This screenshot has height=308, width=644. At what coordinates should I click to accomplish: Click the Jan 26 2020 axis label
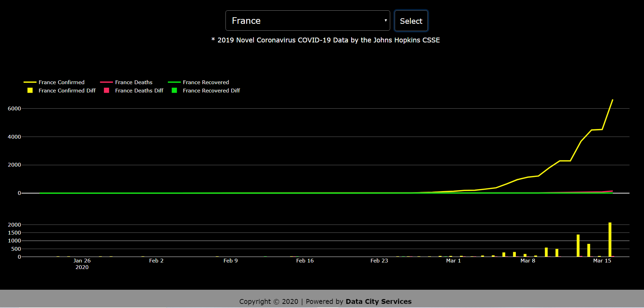coord(82,264)
